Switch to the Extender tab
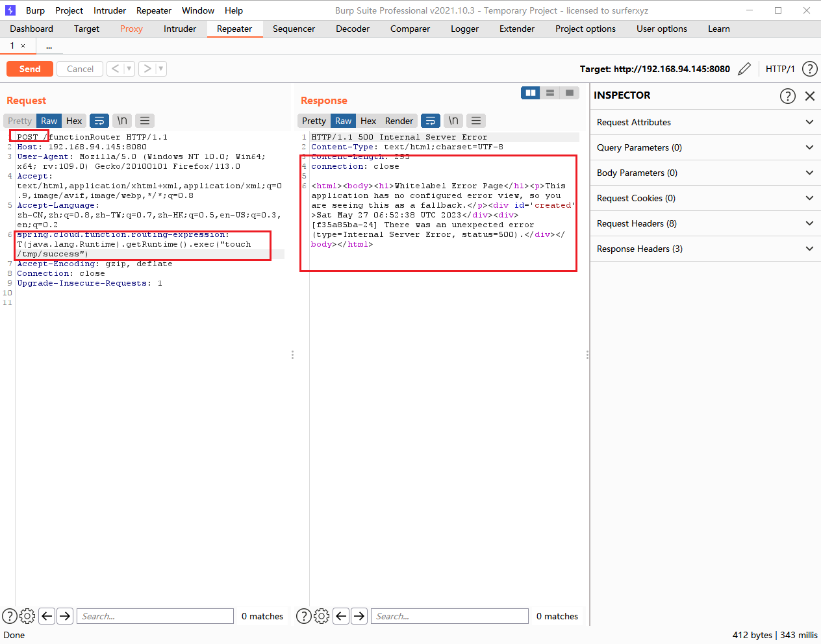 coord(517,29)
